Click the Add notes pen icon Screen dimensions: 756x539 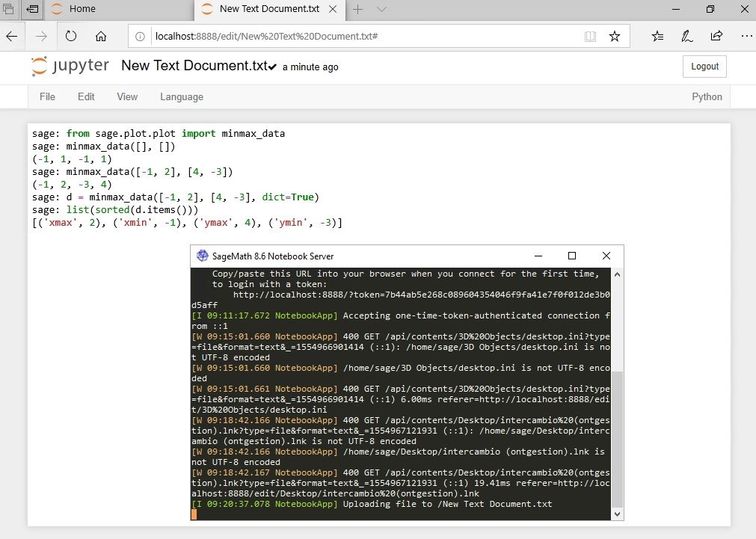coord(687,36)
